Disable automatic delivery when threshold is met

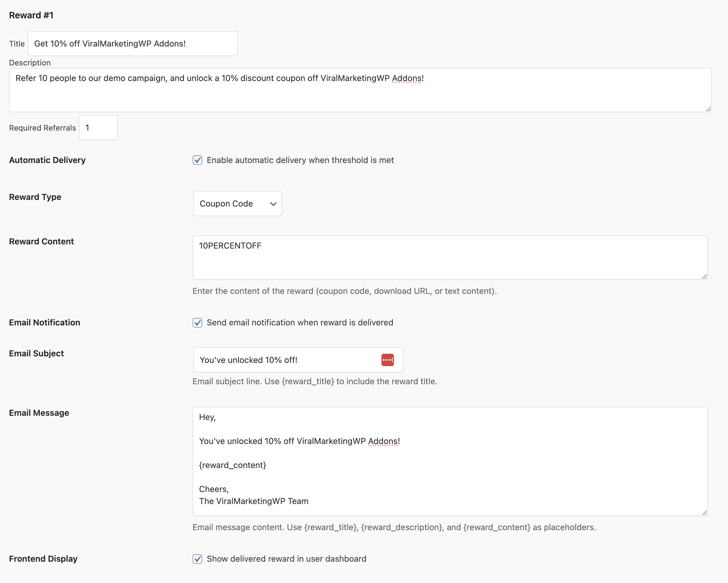coord(197,160)
